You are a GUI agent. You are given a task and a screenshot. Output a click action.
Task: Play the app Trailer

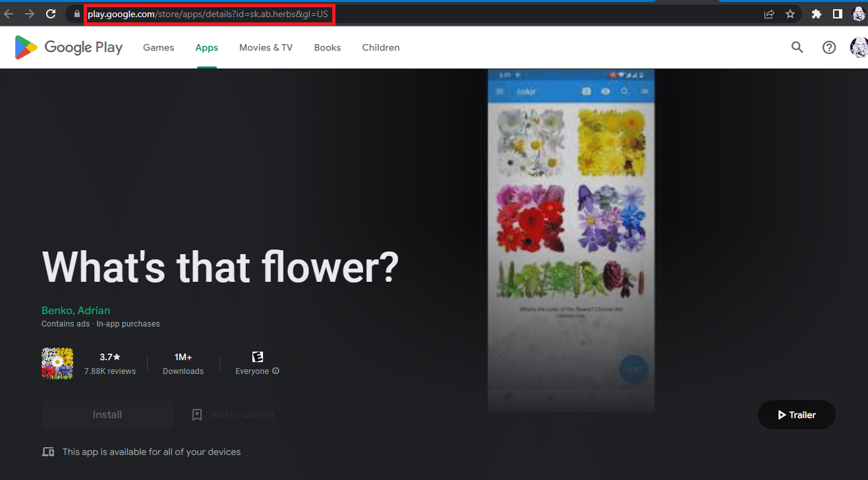coord(797,415)
